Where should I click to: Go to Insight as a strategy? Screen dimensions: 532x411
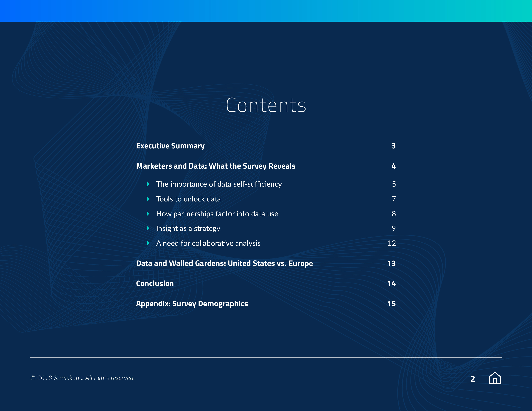[188, 228]
